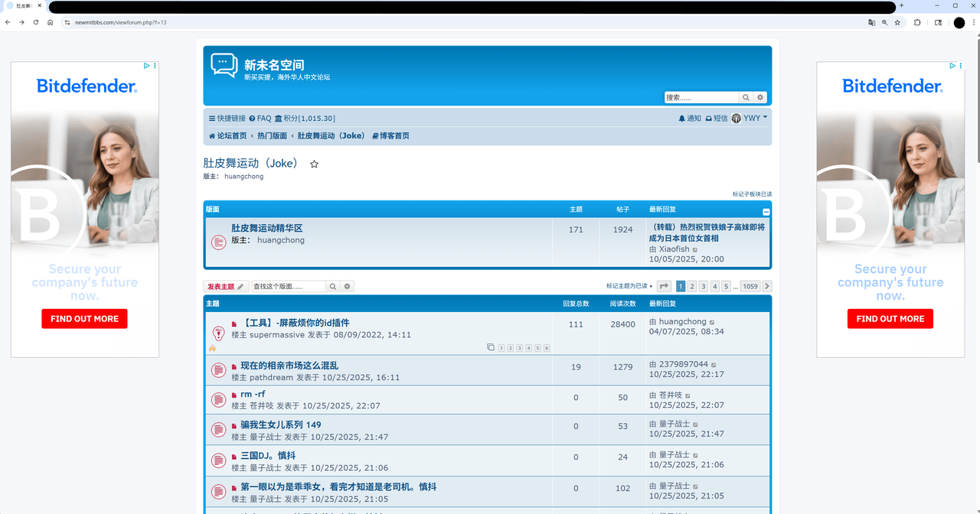This screenshot has height=514, width=980.
Task: Open supermassive user profile
Action: click(277, 335)
